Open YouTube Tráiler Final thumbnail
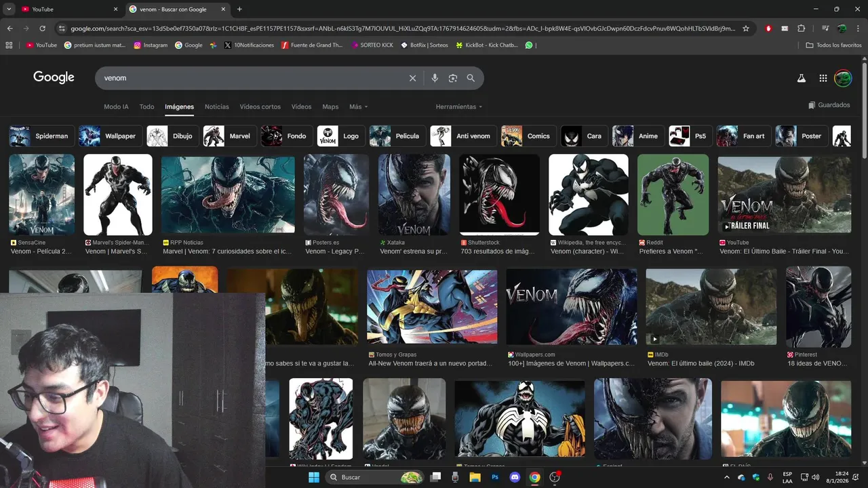This screenshot has height=488, width=868. click(x=784, y=195)
